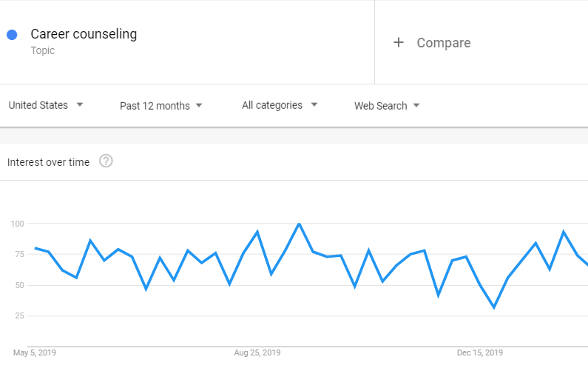Viewport: 588px width, 371px height.
Task: Click the May 5, 2019 axis label
Action: point(35,352)
